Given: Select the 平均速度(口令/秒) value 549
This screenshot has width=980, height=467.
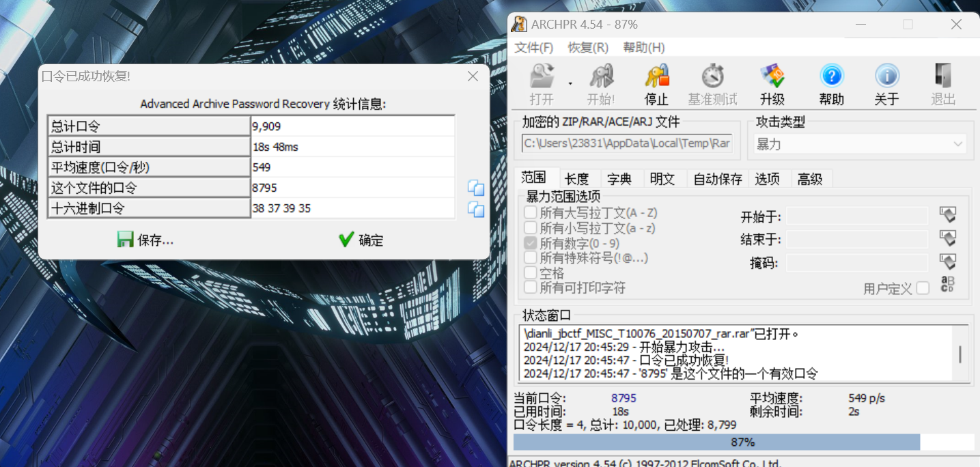Looking at the screenshot, I should tap(352, 167).
